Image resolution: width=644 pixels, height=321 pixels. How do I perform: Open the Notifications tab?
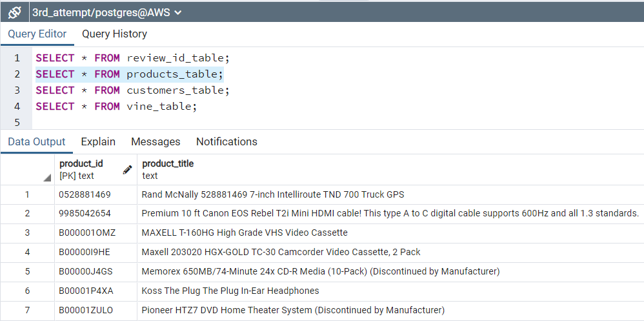[x=226, y=142]
